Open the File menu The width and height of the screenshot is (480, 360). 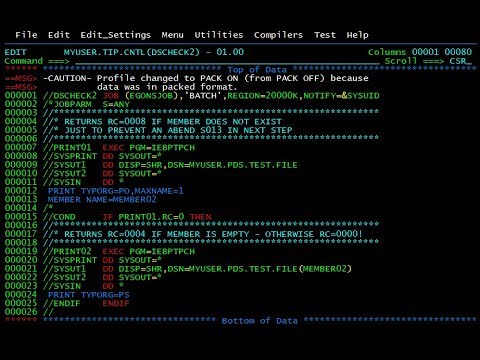click(x=26, y=35)
